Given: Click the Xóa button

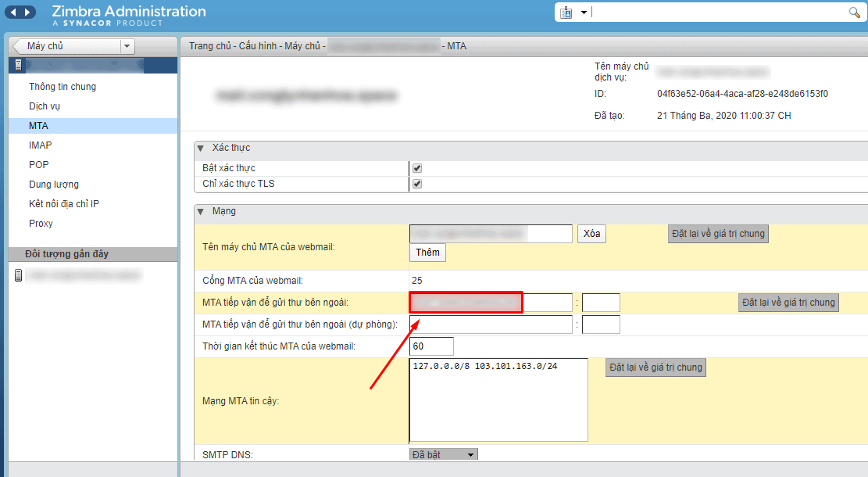Looking at the screenshot, I should click(591, 233).
